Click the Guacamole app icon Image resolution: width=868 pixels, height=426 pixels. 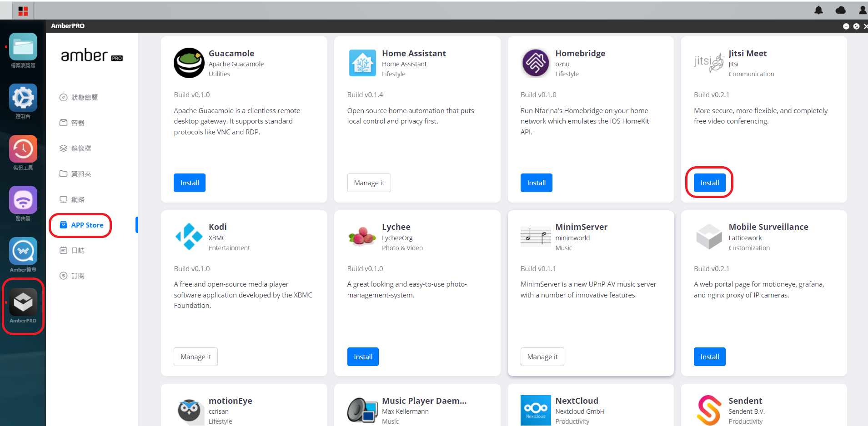[189, 63]
